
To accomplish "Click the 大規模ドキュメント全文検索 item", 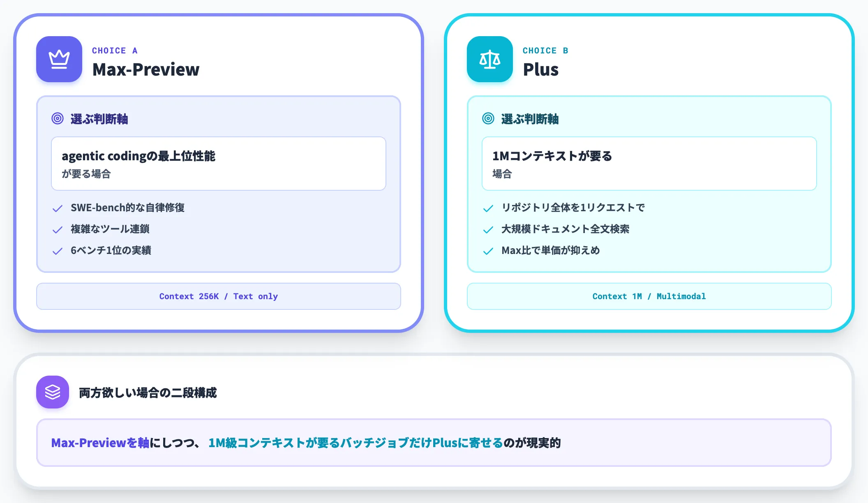I will click(565, 229).
